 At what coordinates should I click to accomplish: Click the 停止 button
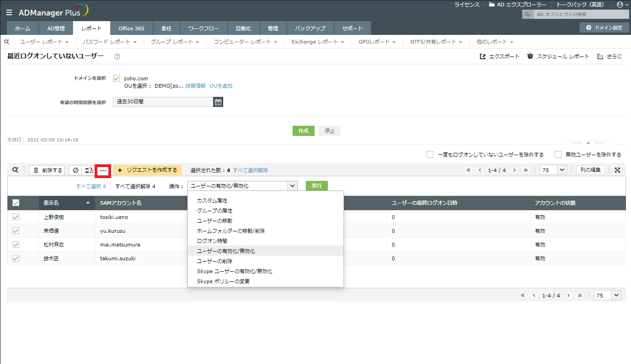coord(330,131)
